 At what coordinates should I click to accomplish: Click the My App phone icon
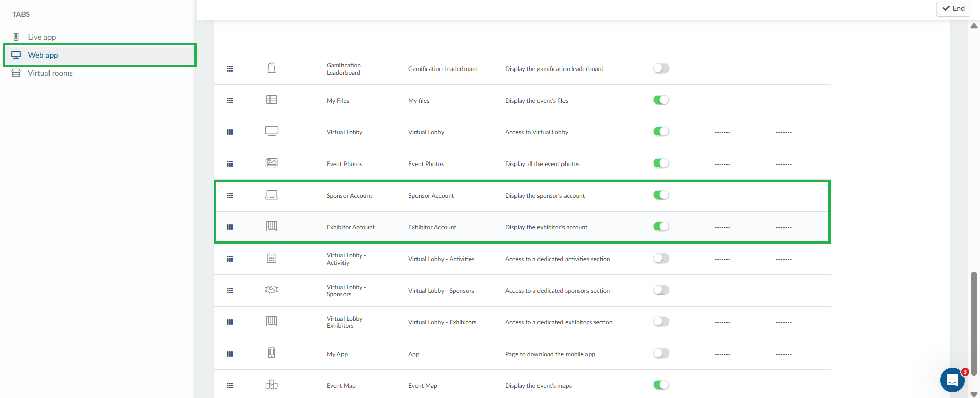point(272,353)
